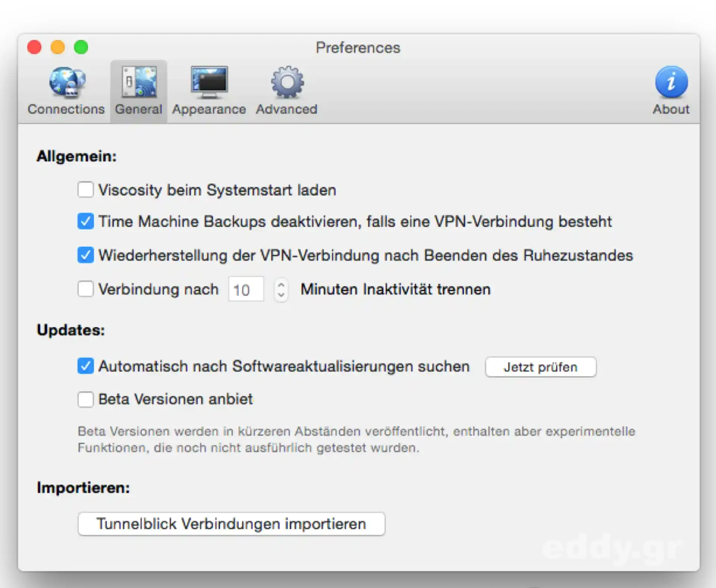Enable Viscosity beim Systemstart laden
The image size is (716, 588).
(85, 190)
